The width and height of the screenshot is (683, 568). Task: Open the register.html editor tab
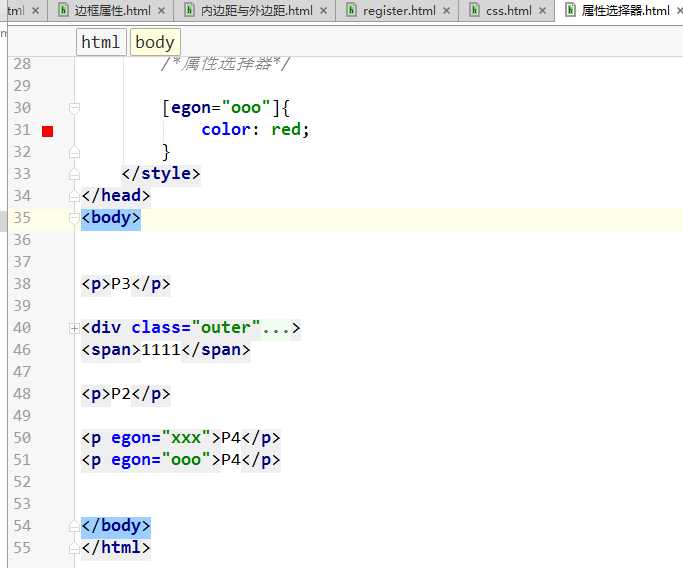coord(399,10)
